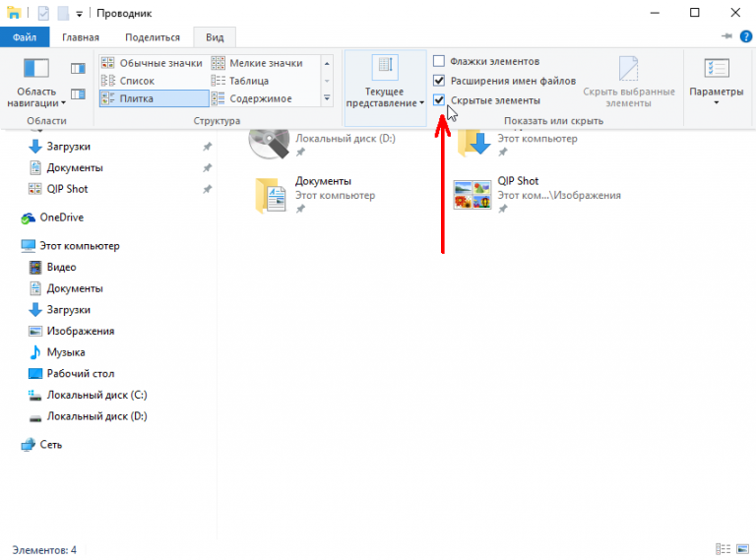
Task: Open the Параметры dropdown arrow
Action: (x=717, y=102)
